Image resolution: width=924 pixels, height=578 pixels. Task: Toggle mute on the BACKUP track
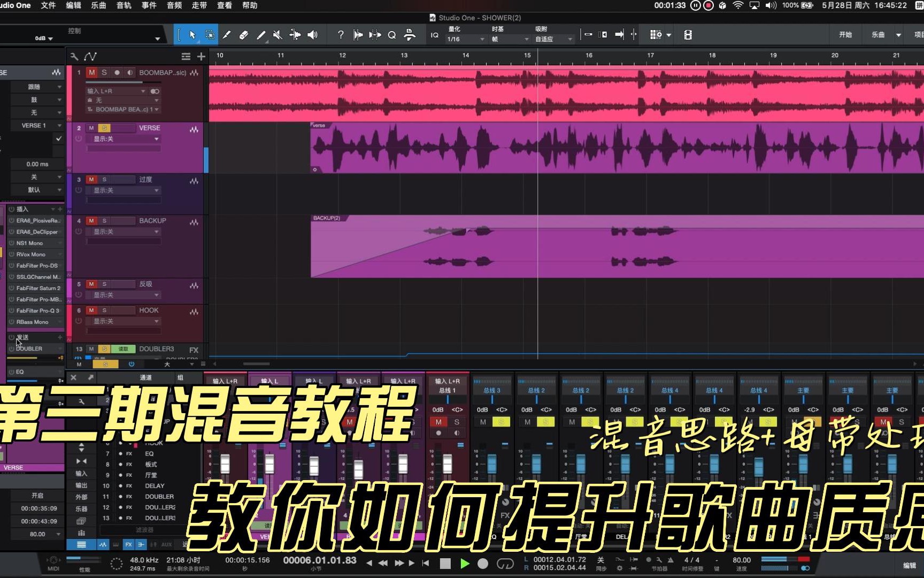coord(91,220)
